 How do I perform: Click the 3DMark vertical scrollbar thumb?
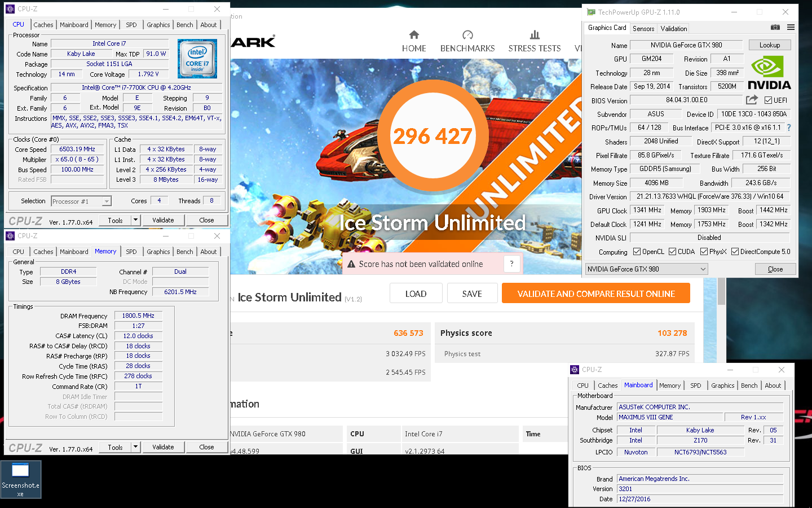coord(721,291)
